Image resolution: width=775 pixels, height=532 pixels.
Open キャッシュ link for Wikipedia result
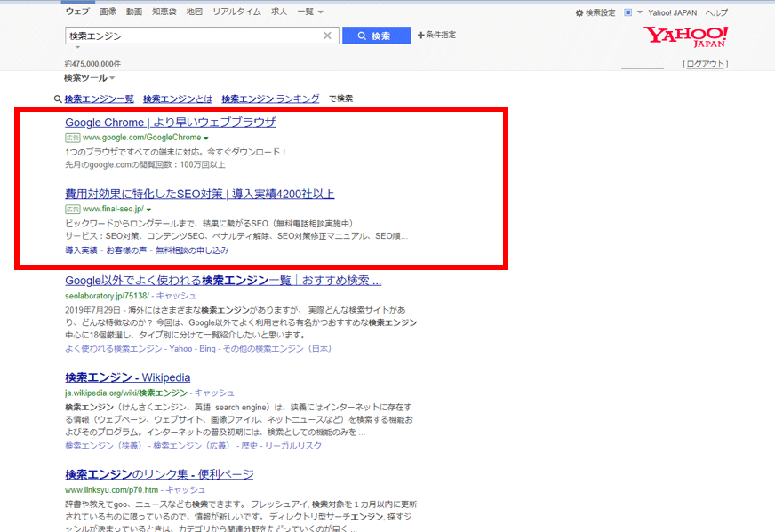point(214,393)
